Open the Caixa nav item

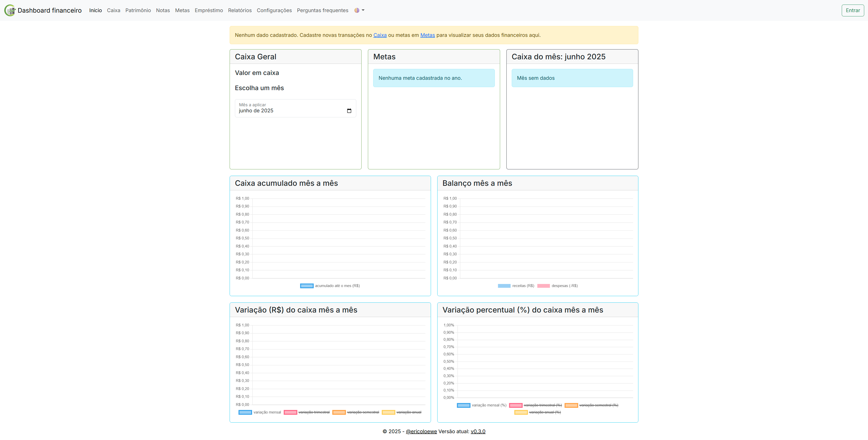pyautogui.click(x=114, y=10)
